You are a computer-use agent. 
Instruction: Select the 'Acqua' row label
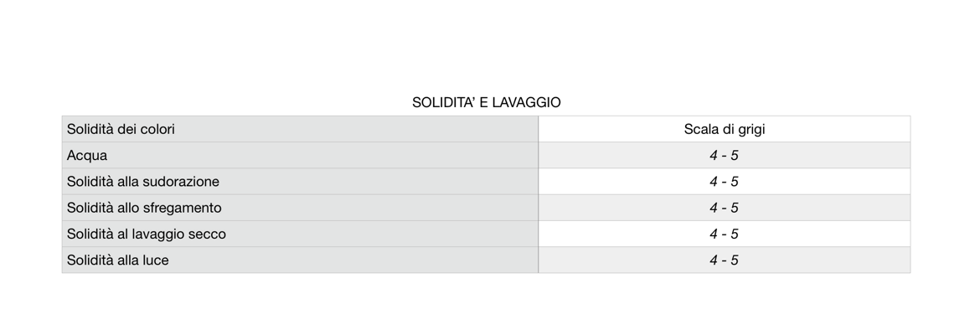87,156
